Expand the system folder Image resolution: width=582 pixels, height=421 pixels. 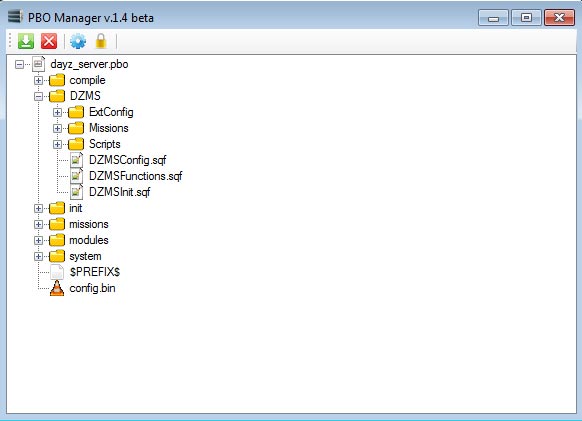click(38, 256)
